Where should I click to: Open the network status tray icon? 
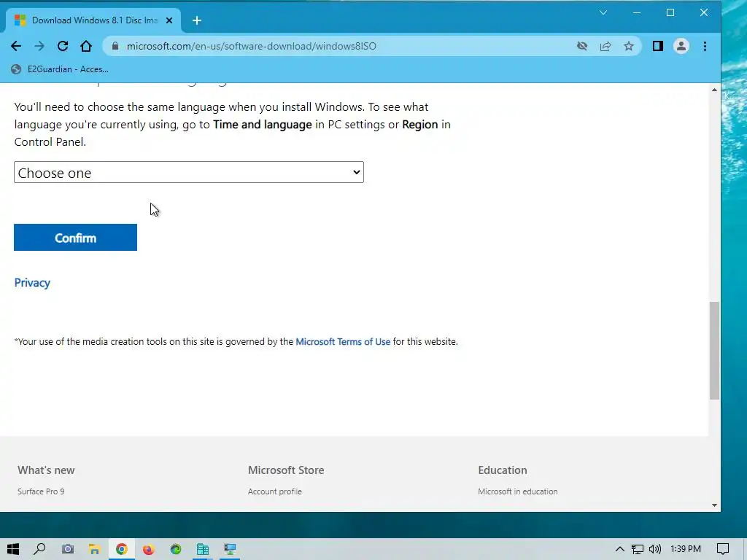(637, 549)
